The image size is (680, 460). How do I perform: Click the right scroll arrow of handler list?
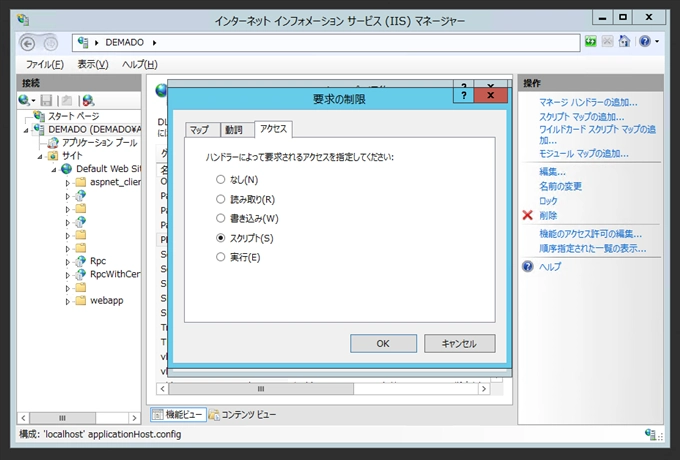pos(484,389)
